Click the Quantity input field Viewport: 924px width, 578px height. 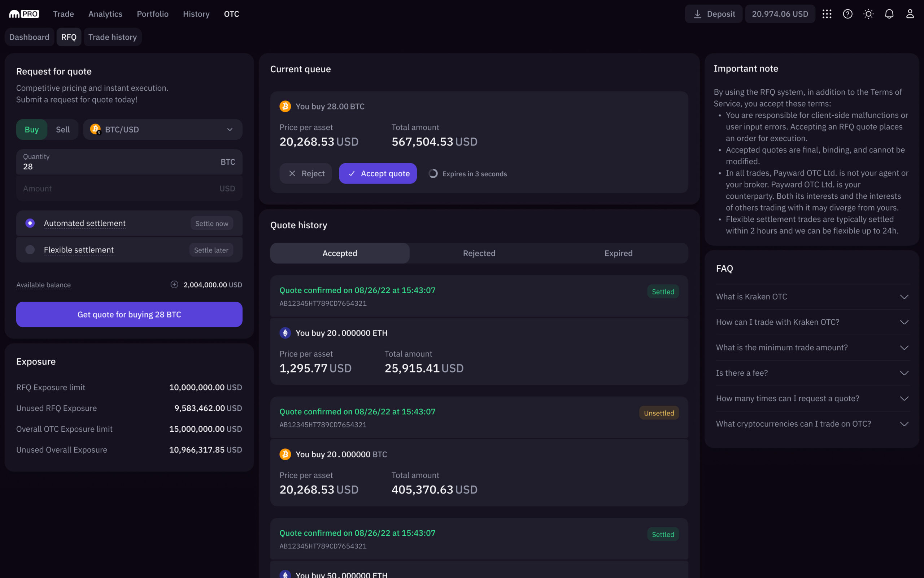130,162
